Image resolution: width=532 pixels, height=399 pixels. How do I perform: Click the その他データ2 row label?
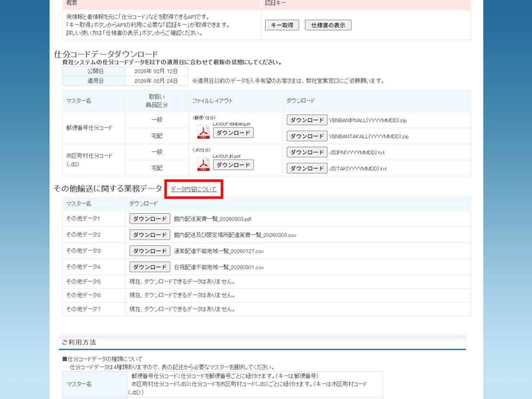83,235
